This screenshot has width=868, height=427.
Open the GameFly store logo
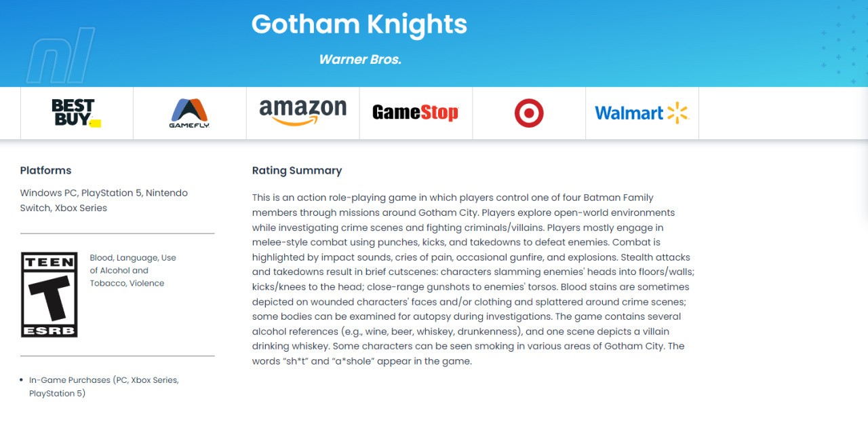[189, 113]
